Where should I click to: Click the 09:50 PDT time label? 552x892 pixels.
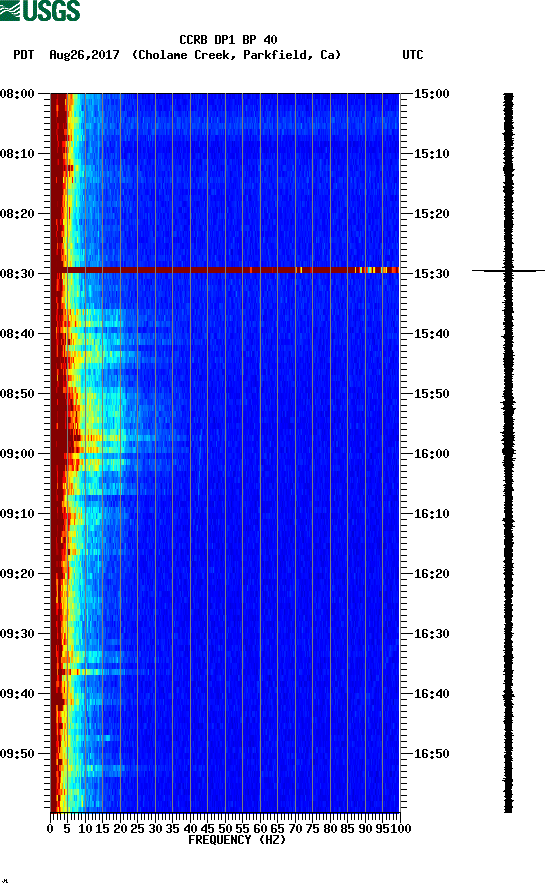coord(17,754)
